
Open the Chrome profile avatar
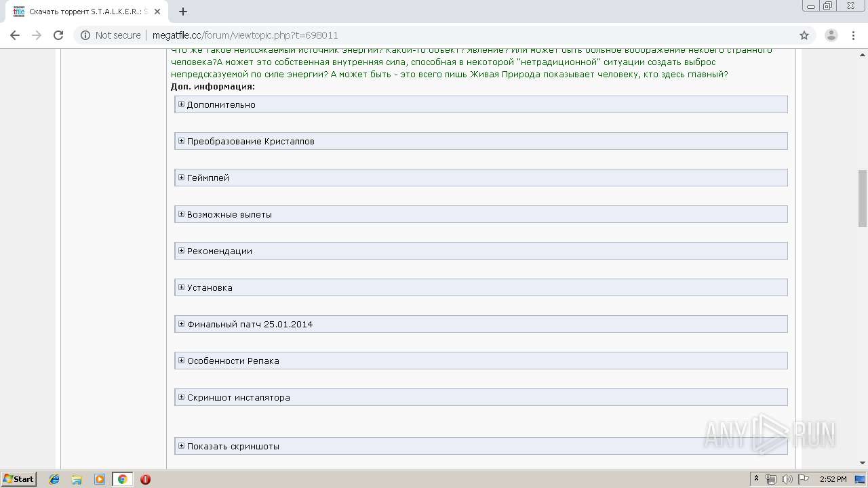831,35
